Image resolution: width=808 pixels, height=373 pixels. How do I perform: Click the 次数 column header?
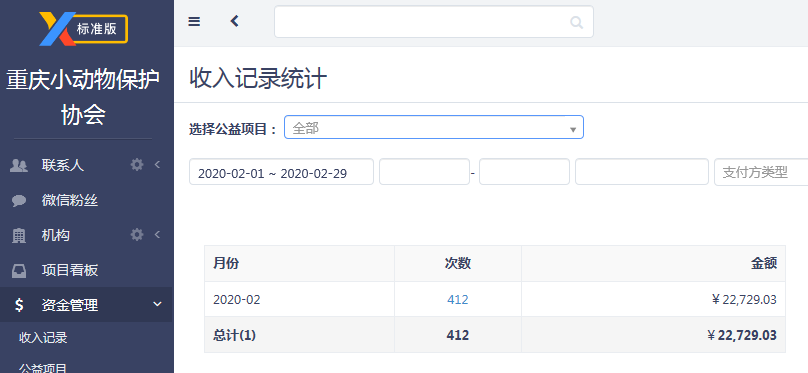coord(458,263)
